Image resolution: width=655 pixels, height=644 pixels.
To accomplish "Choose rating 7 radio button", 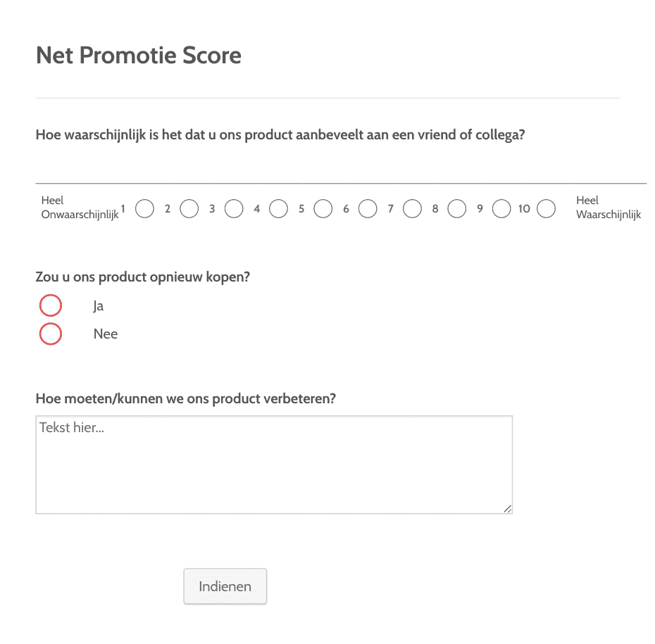I will point(412,209).
